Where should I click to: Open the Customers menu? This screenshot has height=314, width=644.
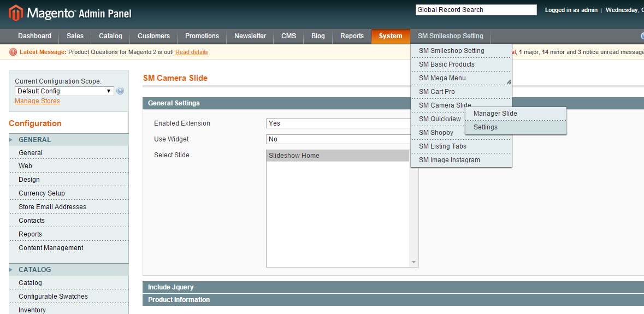pos(153,36)
